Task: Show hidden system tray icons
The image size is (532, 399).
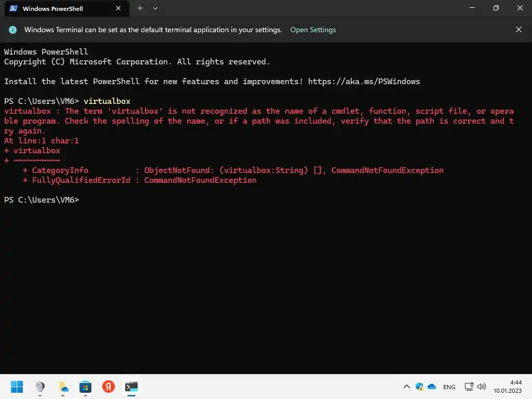Action: 406,387
